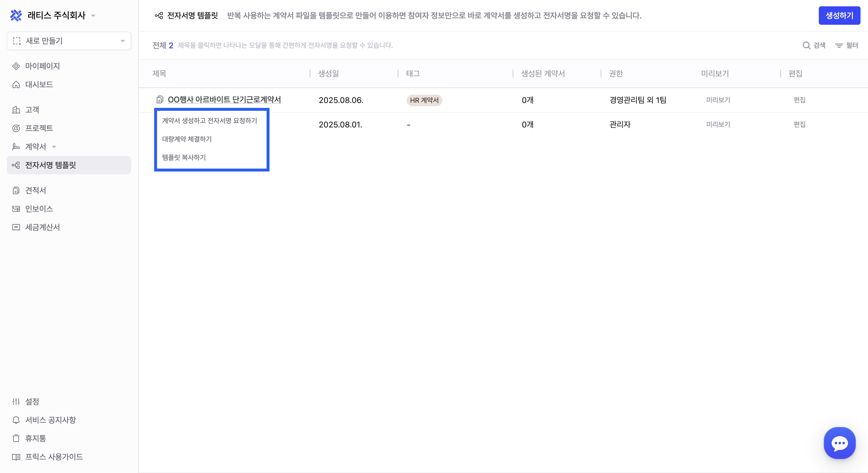
Task: Click the 서비스 공지사항 bell icon
Action: [x=16, y=420]
